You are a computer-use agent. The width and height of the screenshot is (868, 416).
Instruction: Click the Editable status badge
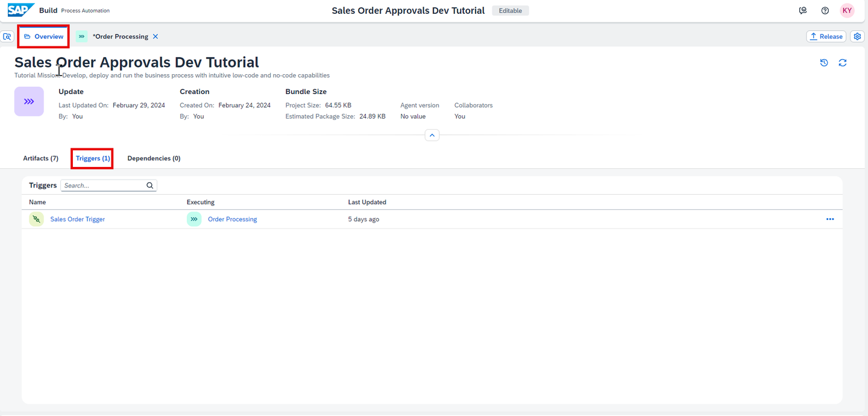click(511, 11)
